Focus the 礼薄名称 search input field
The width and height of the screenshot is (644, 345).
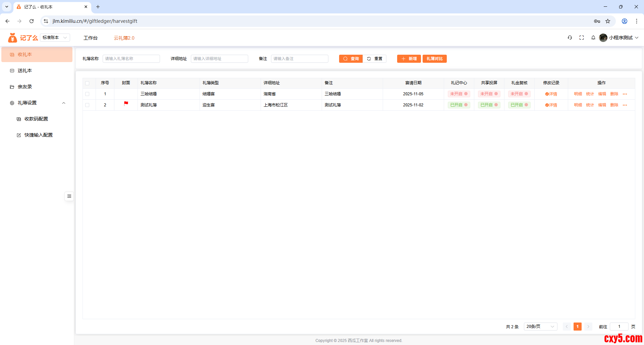pos(131,59)
